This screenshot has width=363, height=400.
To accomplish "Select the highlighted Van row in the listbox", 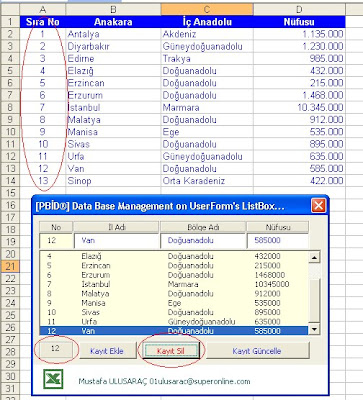I will (174, 331).
